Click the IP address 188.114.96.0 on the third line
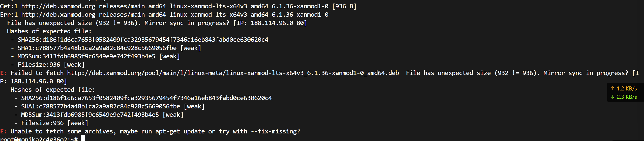 (272, 23)
